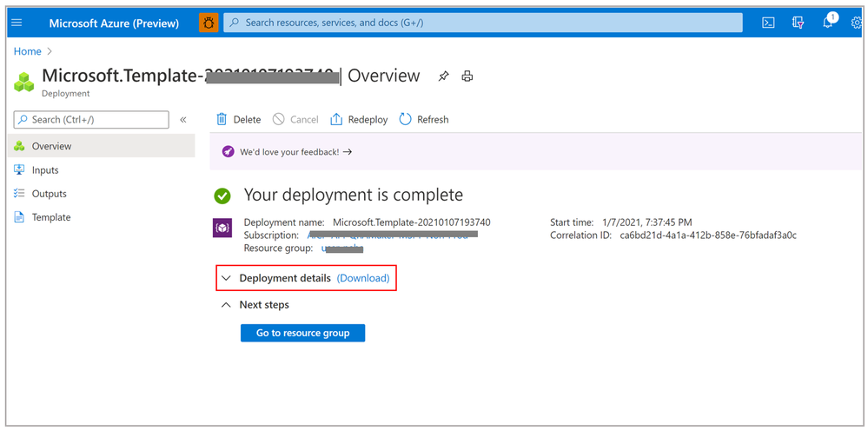Pin deployment to dashboard
868x431 pixels.
click(443, 76)
